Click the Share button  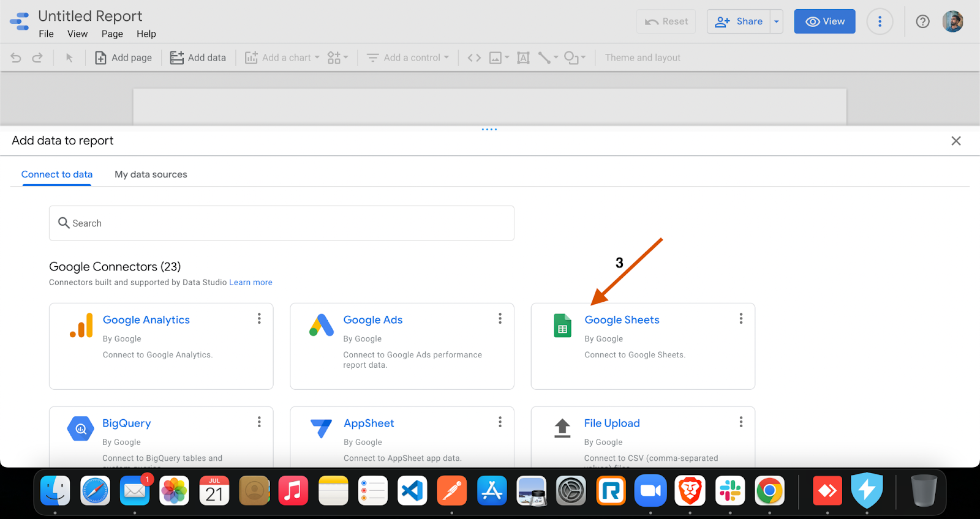738,21
